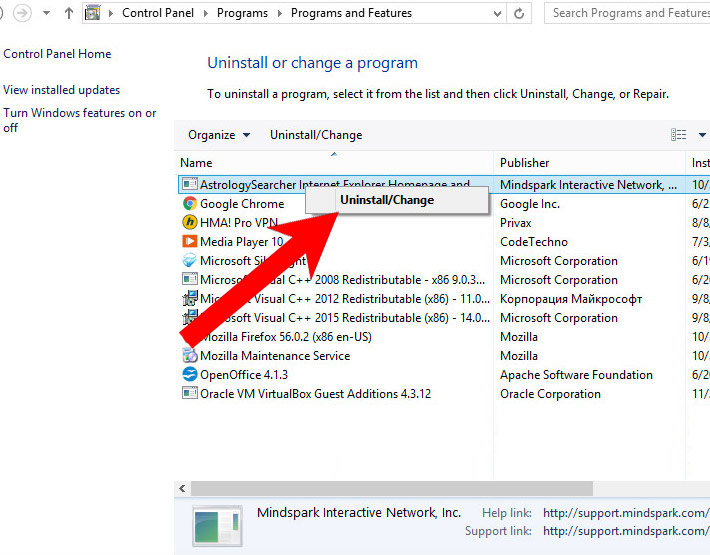The image size is (710, 555).
Task: Expand the address bar history dropdown
Action: 497,14
